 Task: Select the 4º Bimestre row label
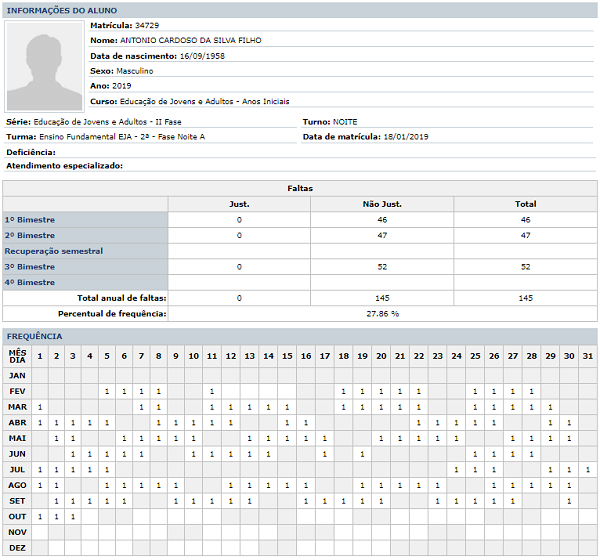pos(30,283)
